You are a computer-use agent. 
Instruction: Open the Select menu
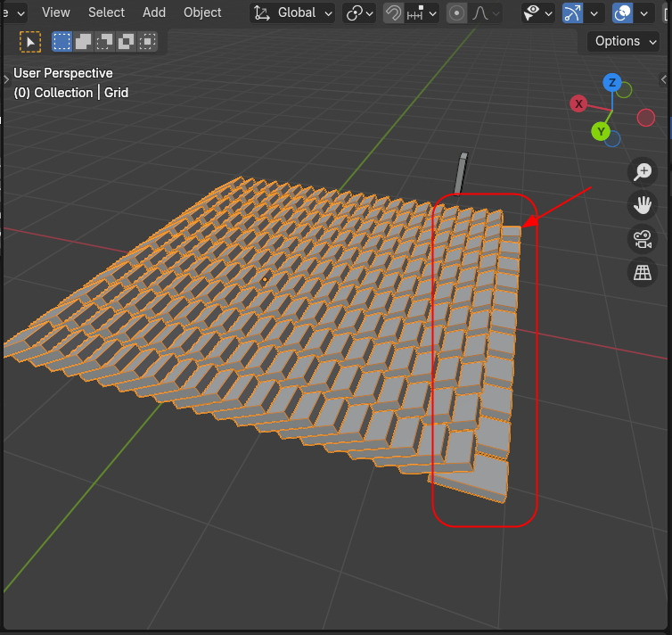pyautogui.click(x=106, y=12)
